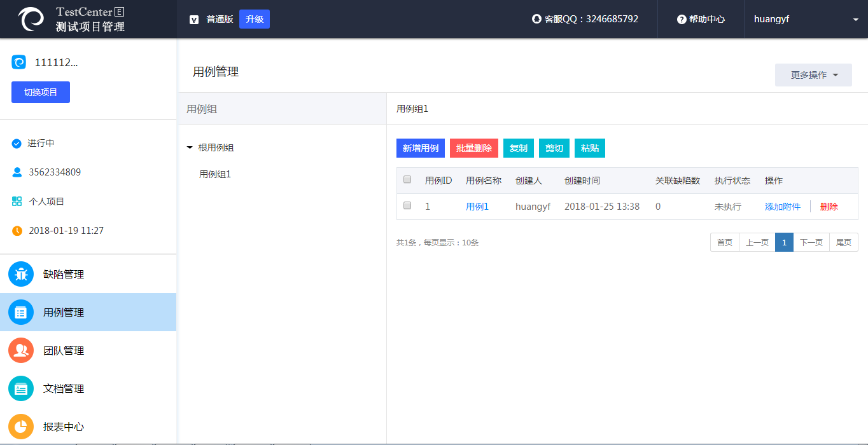Click the 新增用例 button
This screenshot has width=868, height=445.
421,148
